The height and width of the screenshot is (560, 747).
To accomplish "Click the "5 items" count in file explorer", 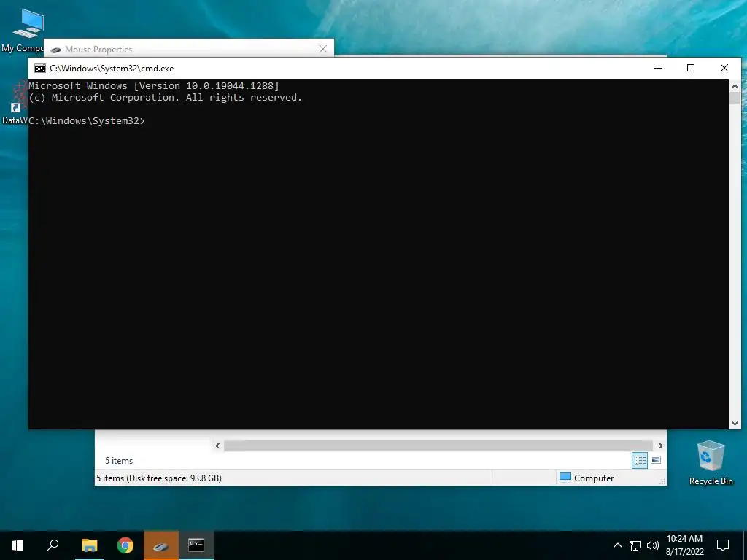I will pos(119,461).
